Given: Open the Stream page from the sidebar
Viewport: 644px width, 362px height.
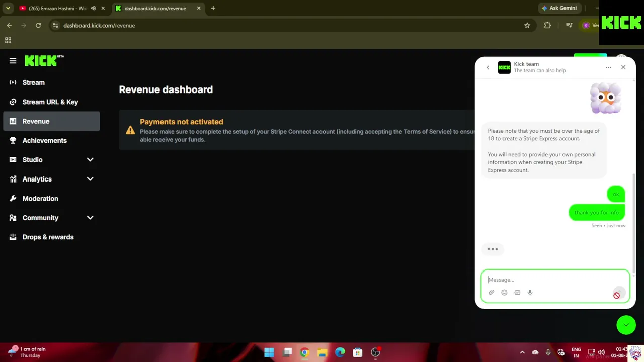Looking at the screenshot, I should (x=51, y=82).
